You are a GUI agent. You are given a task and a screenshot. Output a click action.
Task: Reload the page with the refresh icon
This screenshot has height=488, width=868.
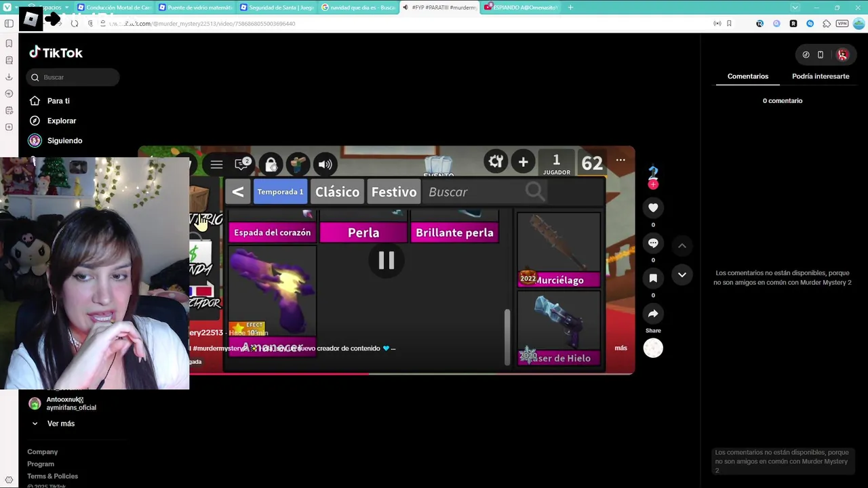pyautogui.click(x=74, y=24)
